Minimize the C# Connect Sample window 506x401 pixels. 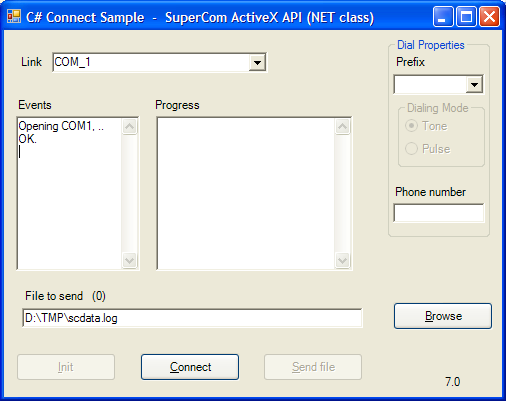[x=443, y=17]
